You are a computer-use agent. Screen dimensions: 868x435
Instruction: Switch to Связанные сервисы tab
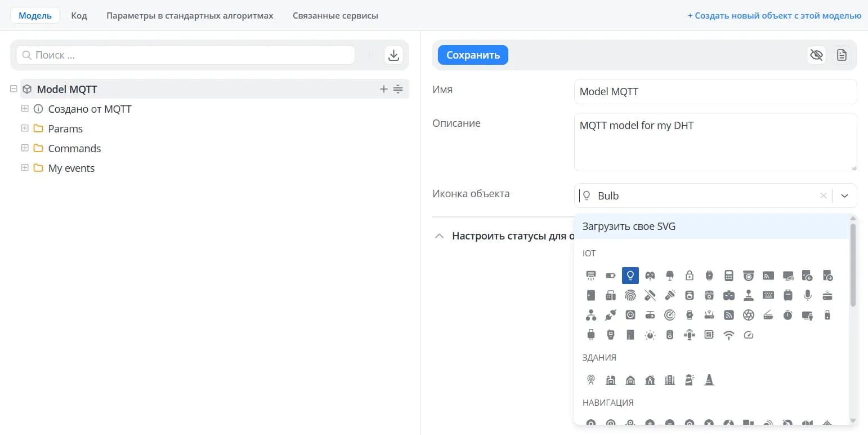pyautogui.click(x=335, y=16)
